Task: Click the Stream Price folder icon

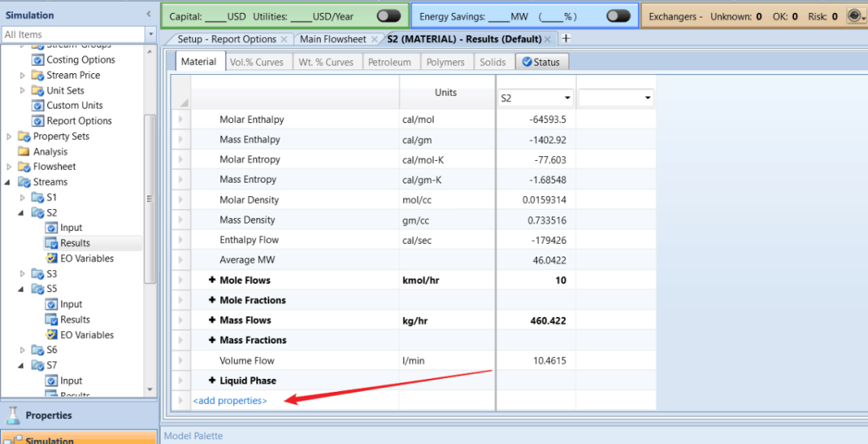Action: (38, 75)
